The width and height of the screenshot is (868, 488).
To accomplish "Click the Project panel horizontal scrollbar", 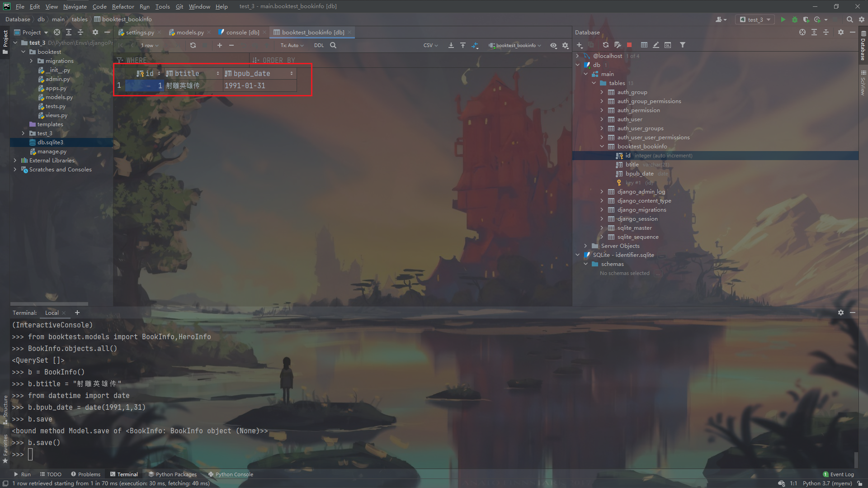I will click(49, 304).
